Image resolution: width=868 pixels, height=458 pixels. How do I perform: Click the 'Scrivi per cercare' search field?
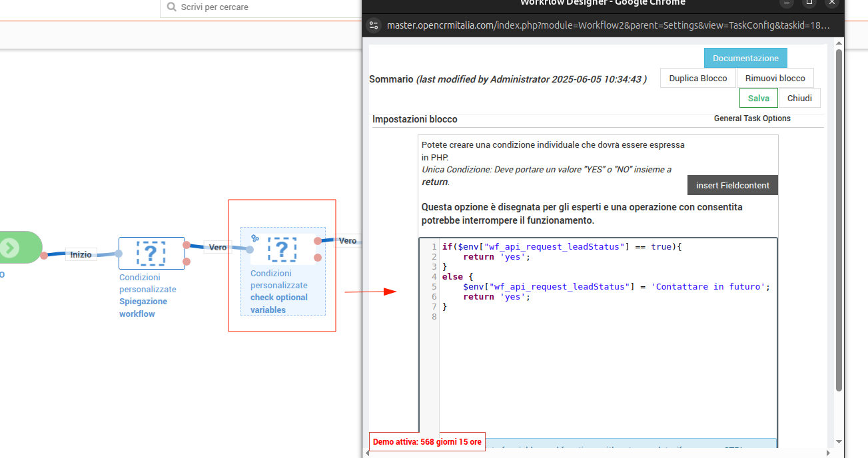pos(260,7)
